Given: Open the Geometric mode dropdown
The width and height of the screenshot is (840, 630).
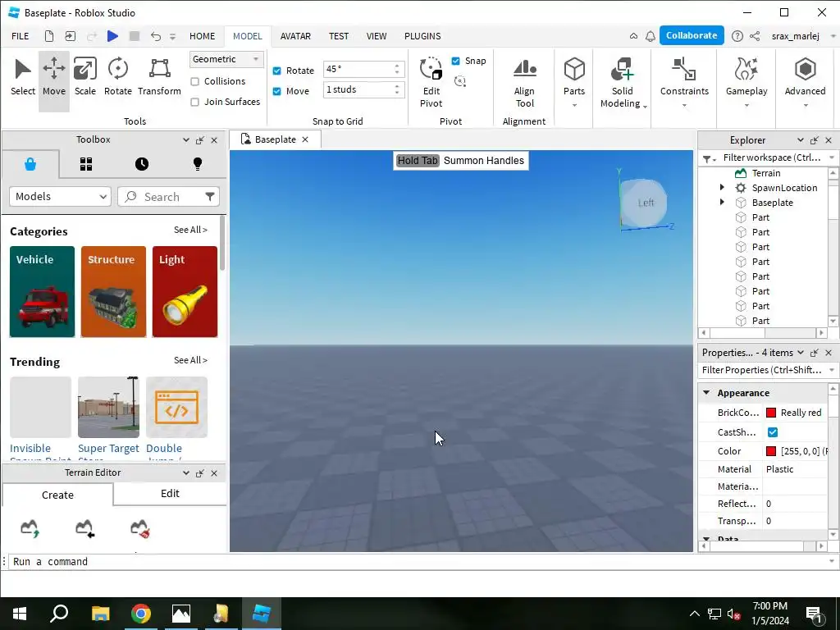Looking at the screenshot, I should click(x=226, y=59).
